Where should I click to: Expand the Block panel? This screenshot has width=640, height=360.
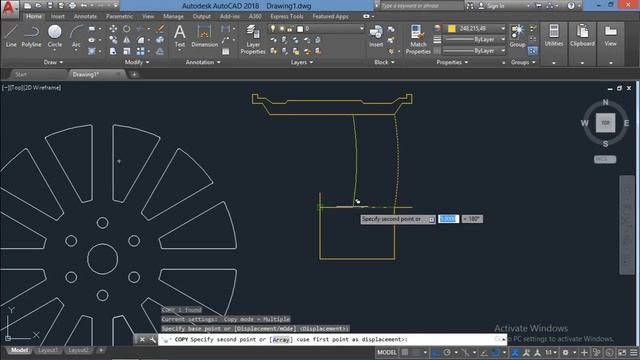tap(384, 62)
